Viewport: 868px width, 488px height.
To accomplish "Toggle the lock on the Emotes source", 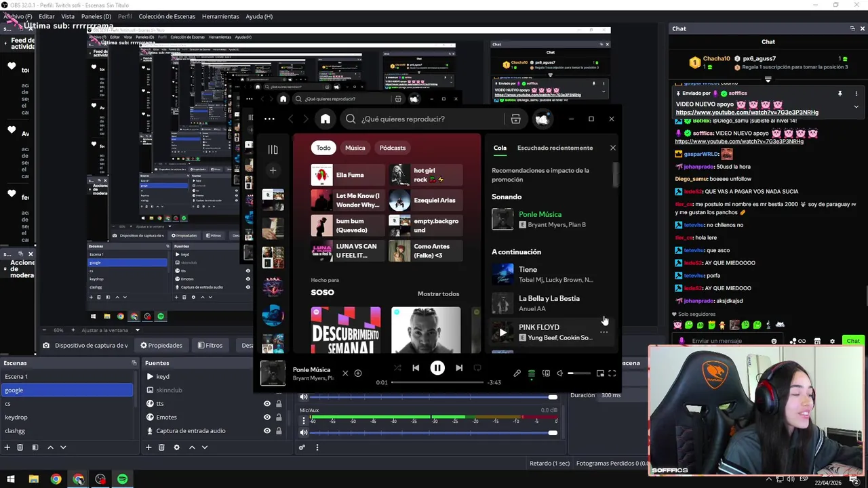I will pos(279,417).
